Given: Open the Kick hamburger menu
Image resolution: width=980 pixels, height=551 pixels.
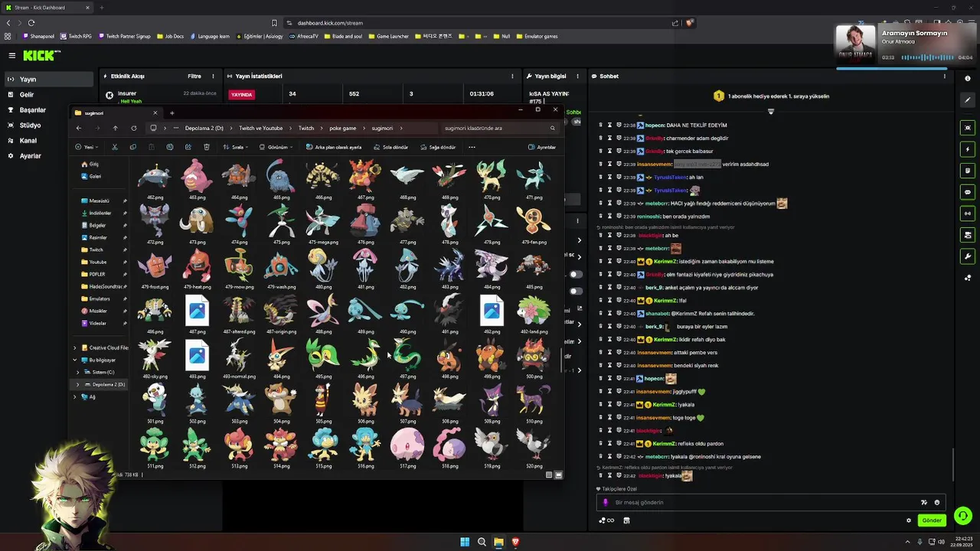Looking at the screenshot, I should [x=11, y=55].
